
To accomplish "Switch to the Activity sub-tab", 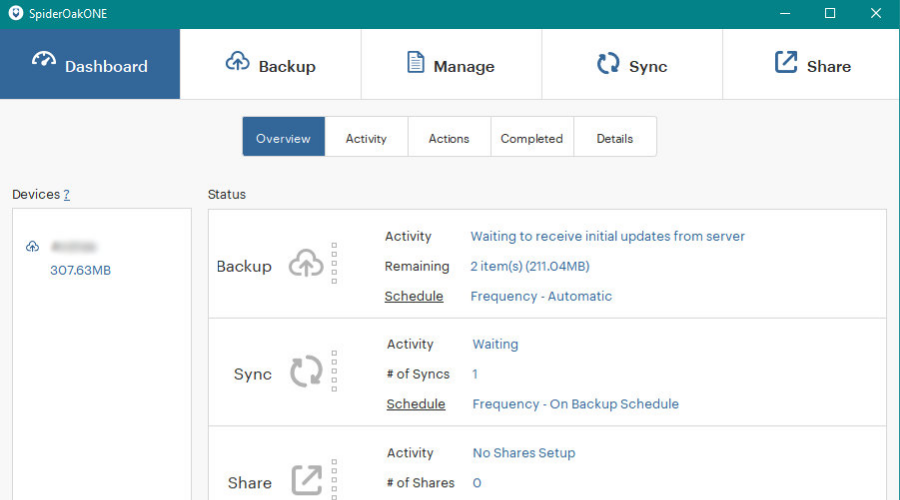I will pos(366,137).
